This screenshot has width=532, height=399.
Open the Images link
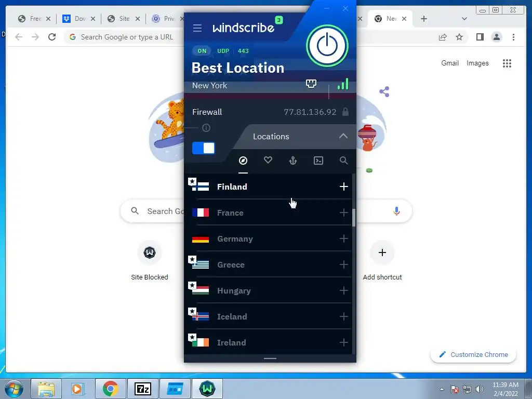point(477,63)
